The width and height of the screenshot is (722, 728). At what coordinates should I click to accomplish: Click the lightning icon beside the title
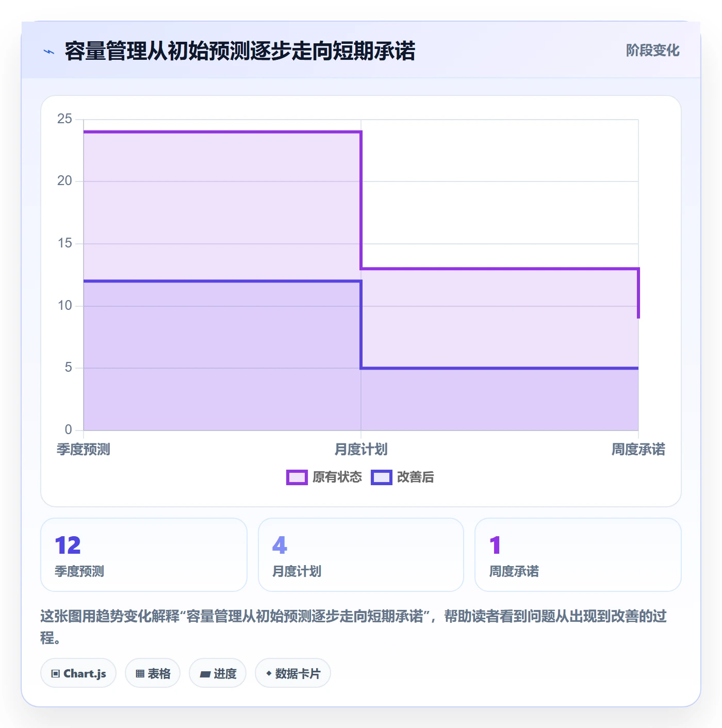coord(49,52)
